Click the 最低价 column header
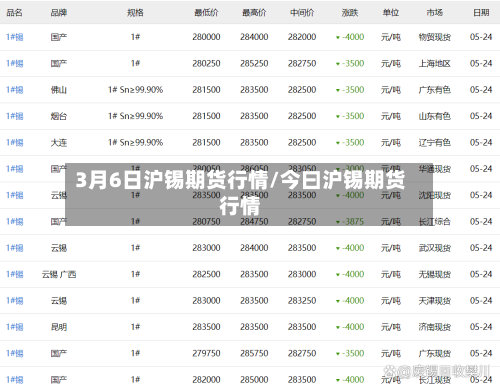Screen dimensions: 500x389 tap(206, 13)
